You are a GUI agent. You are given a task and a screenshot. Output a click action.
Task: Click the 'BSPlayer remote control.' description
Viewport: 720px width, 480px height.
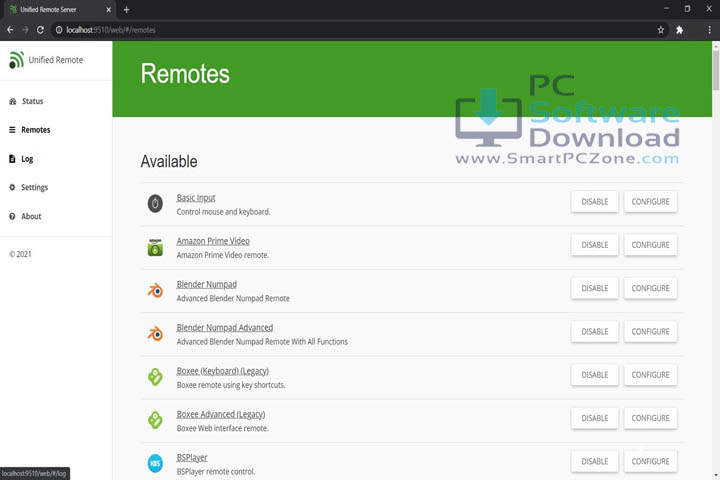(216, 472)
